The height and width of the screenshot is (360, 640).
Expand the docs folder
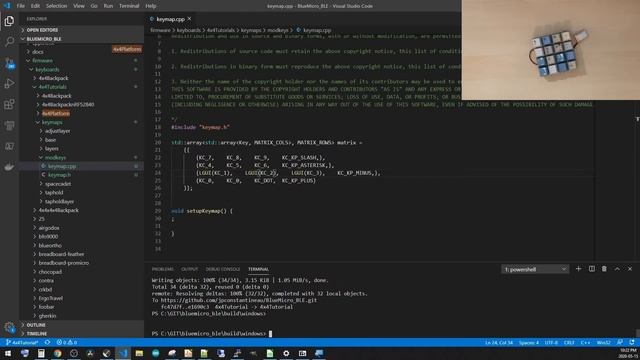point(38,52)
